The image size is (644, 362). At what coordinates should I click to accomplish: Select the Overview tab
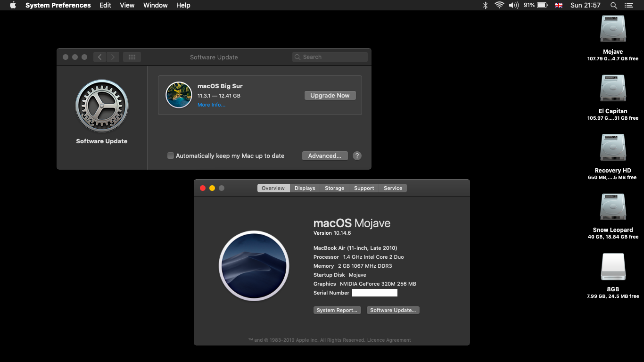tap(273, 188)
